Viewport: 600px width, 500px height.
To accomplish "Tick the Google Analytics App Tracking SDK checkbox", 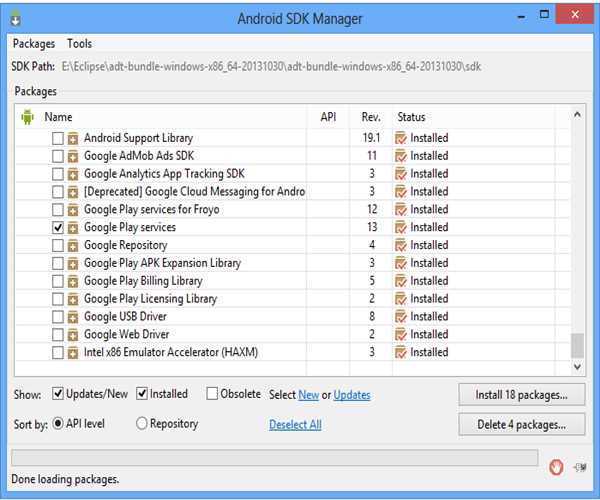I will click(57, 174).
